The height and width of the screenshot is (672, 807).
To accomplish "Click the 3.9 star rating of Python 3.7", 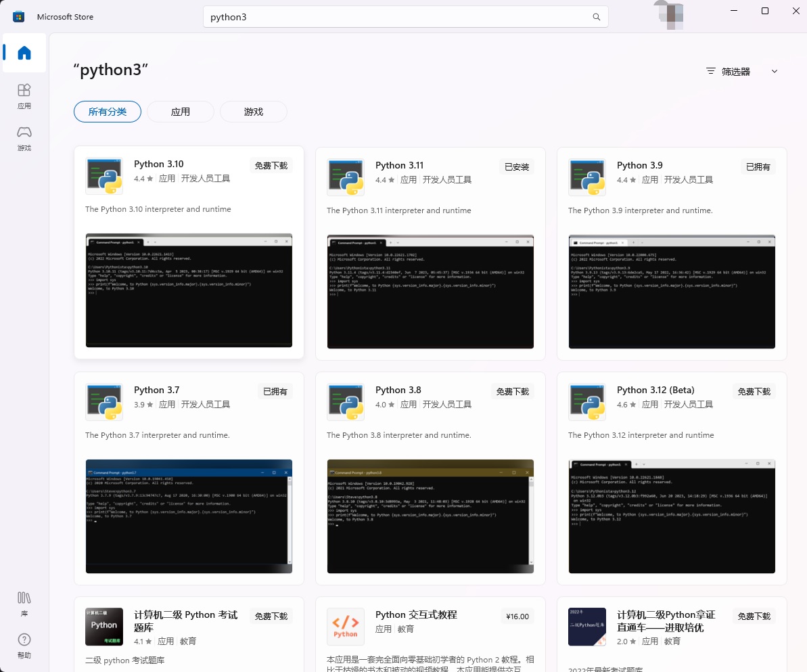I will [143, 405].
